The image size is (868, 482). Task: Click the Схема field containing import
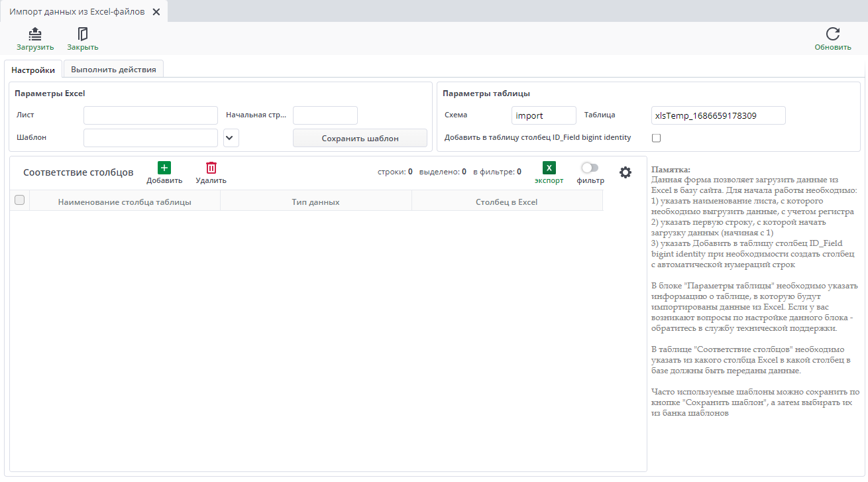click(x=544, y=115)
